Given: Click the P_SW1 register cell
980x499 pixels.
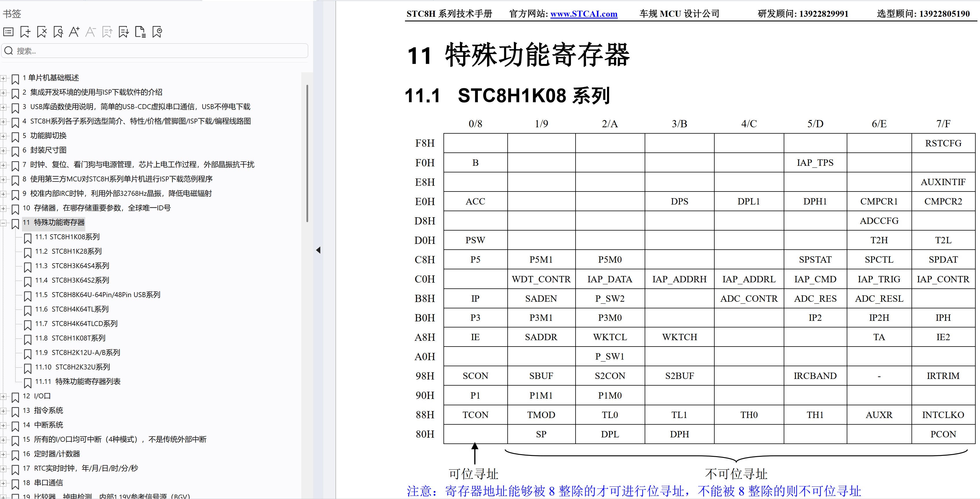Looking at the screenshot, I should click(x=610, y=356).
